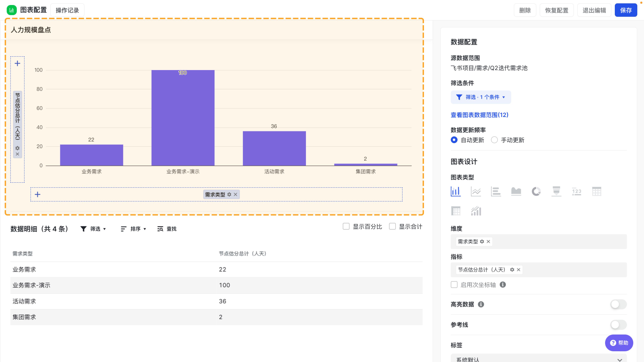Select the table chart type

tap(597, 191)
